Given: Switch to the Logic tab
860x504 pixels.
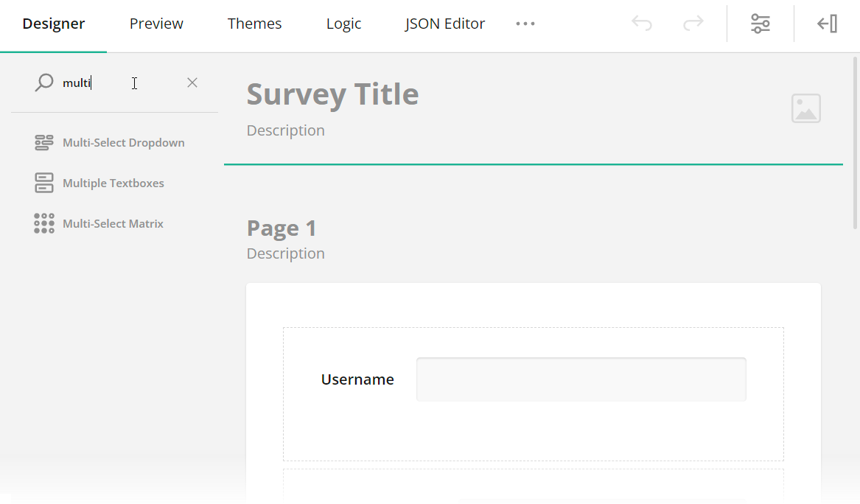Looking at the screenshot, I should click(343, 23).
